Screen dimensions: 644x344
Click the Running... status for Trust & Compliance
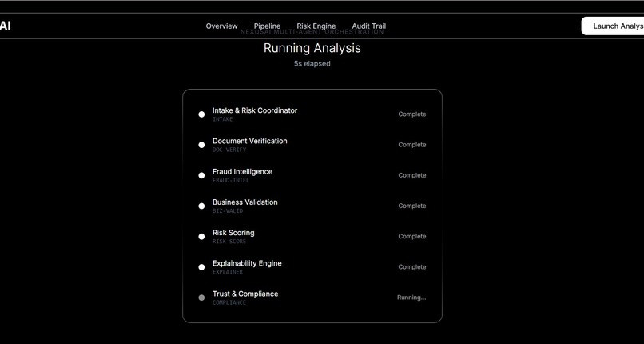[x=411, y=298]
